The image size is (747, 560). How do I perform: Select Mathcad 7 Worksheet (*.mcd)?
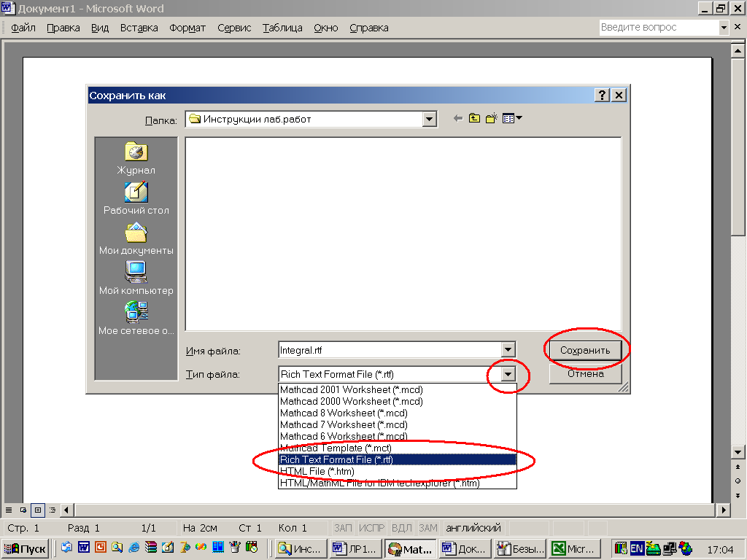[398, 425]
